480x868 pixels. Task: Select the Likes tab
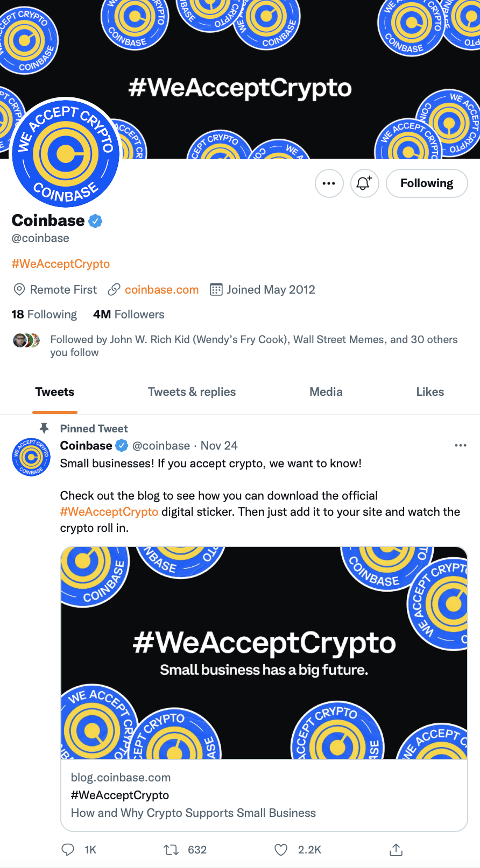(x=430, y=392)
